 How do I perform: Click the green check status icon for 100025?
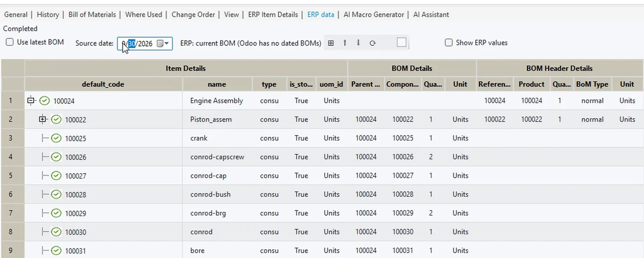pyautogui.click(x=56, y=138)
